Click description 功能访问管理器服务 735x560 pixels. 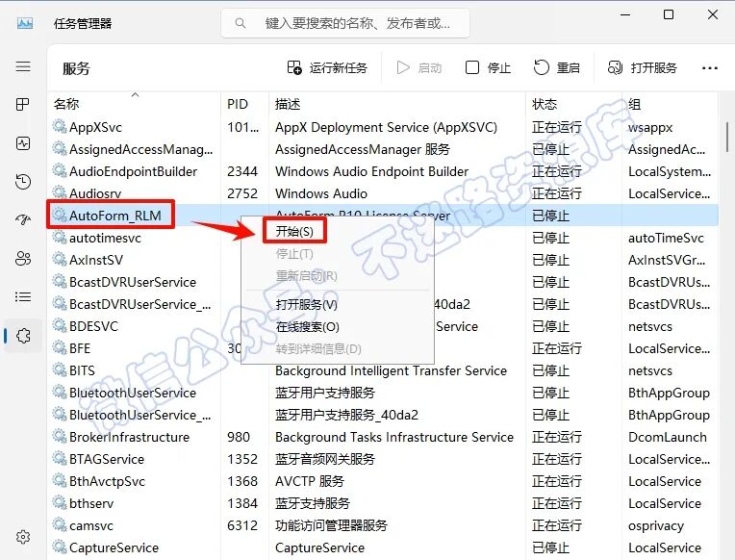pos(331,525)
